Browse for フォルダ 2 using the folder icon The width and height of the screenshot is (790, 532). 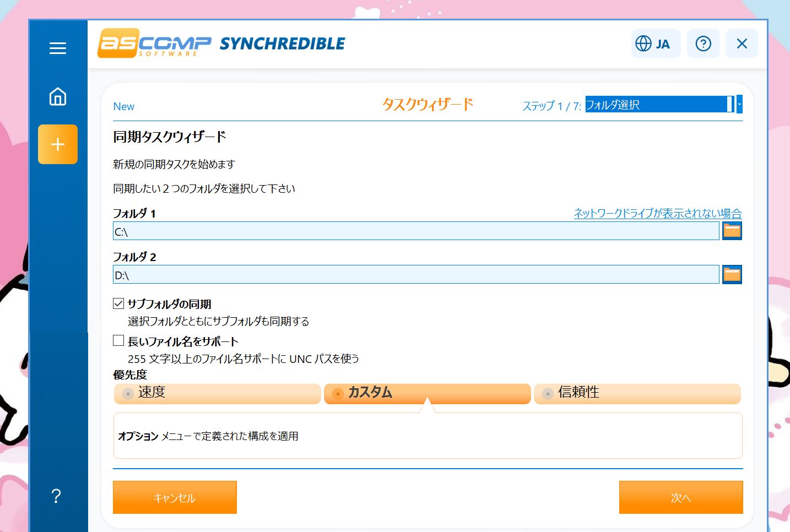pos(732,274)
